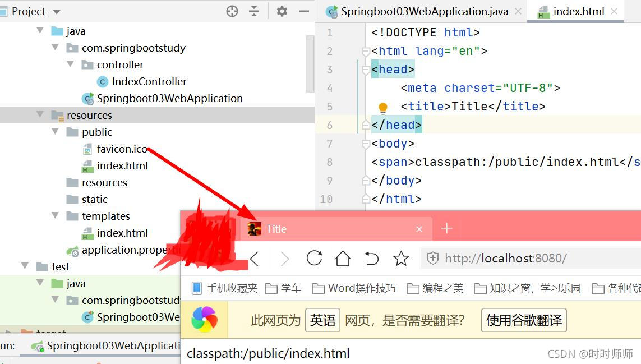Collapse the templates folder
641x364 pixels.
[55, 215]
